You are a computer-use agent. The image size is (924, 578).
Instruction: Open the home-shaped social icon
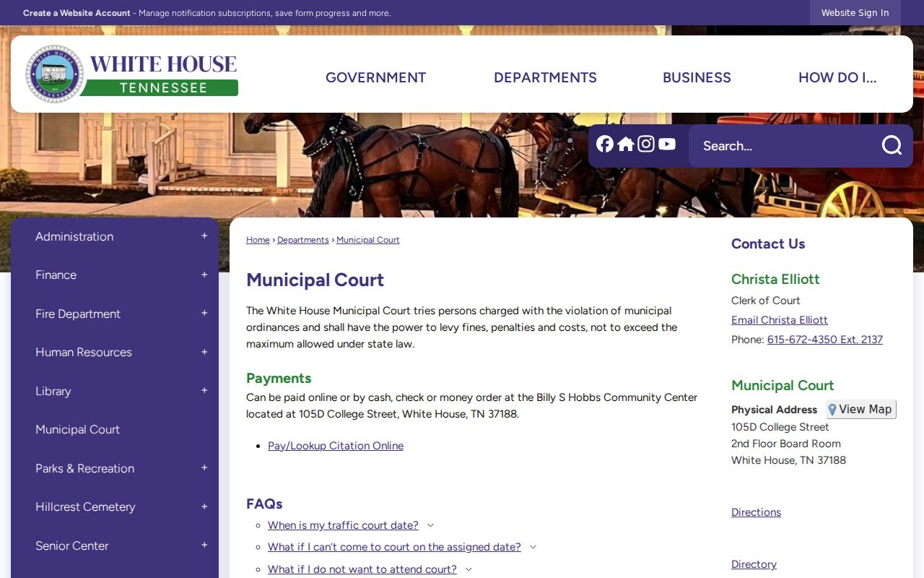[x=626, y=144]
